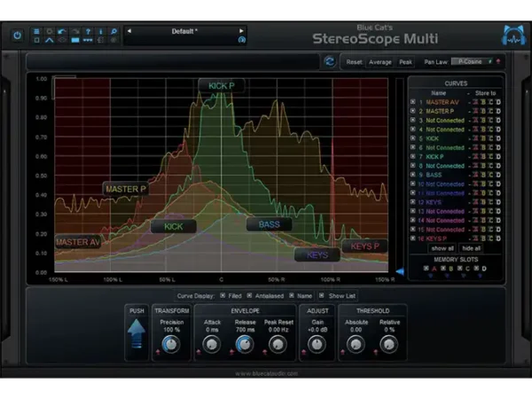
Task: Click the red arrow below Precision knob
Action: [158, 352]
